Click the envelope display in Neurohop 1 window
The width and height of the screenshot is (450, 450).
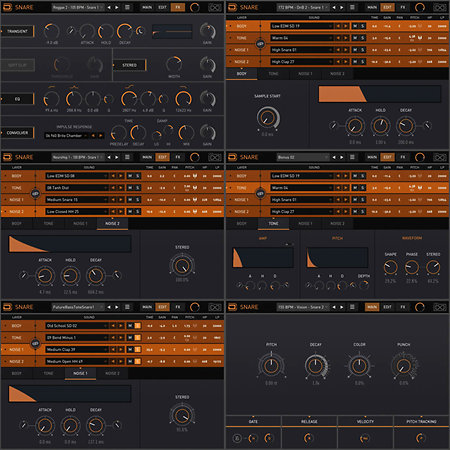click(70, 244)
